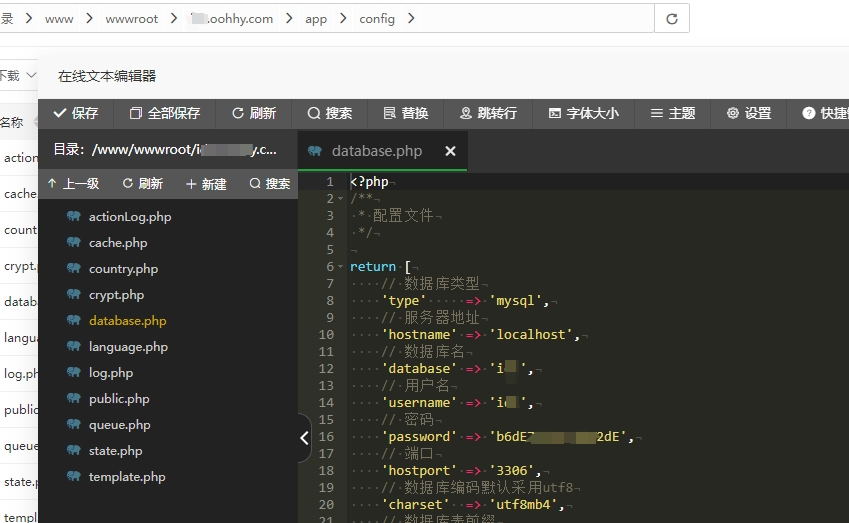
Task: Open 跳转行 go to line
Action: pos(488,113)
